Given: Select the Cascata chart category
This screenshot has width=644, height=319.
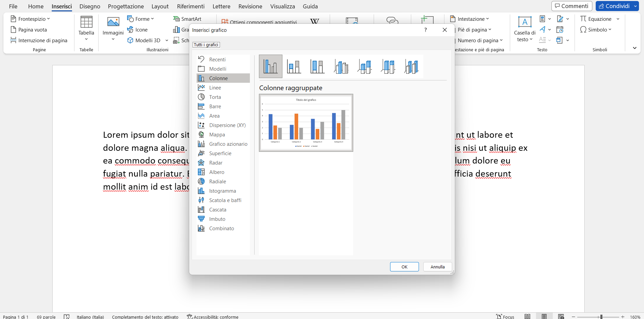Looking at the screenshot, I should 217,209.
